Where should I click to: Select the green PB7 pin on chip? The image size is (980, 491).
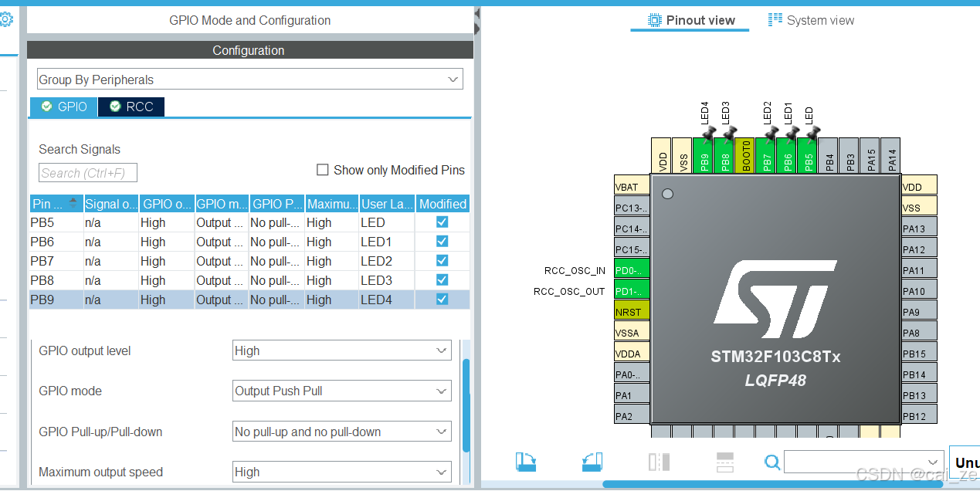click(x=765, y=155)
